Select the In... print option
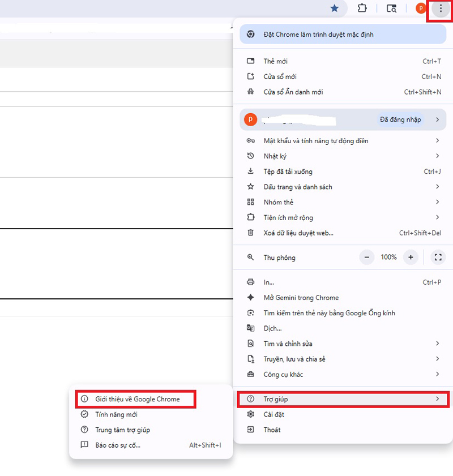Image resolution: width=453 pixels, height=476 pixels. [x=343, y=282]
